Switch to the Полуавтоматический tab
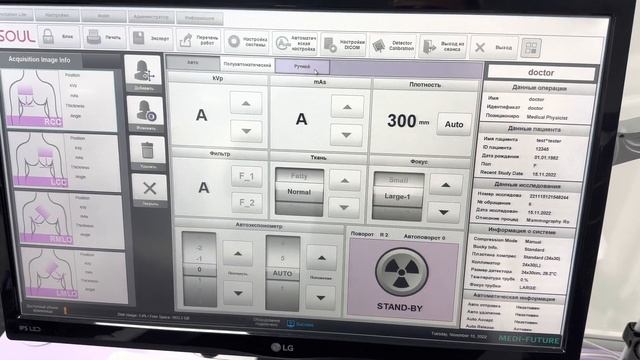The height and width of the screenshot is (360, 640). 247,64
